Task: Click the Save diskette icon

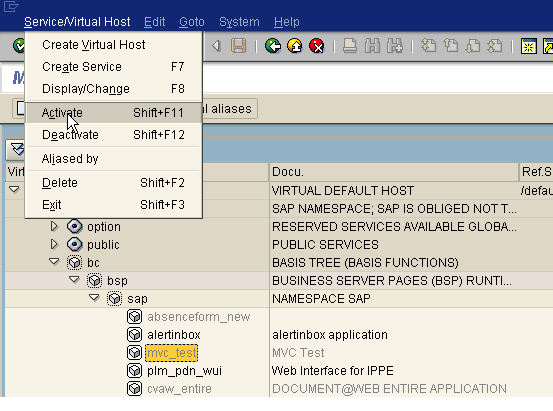Action: 238,46
